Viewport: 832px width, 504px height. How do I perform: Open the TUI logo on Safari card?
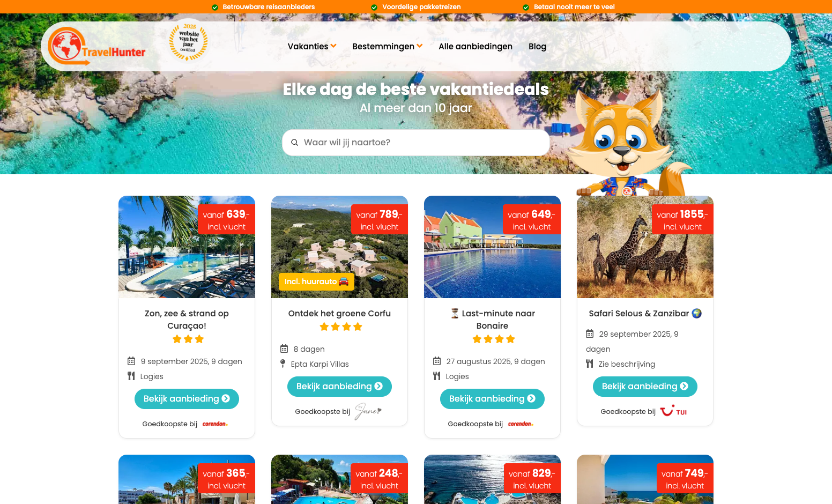pyautogui.click(x=673, y=411)
